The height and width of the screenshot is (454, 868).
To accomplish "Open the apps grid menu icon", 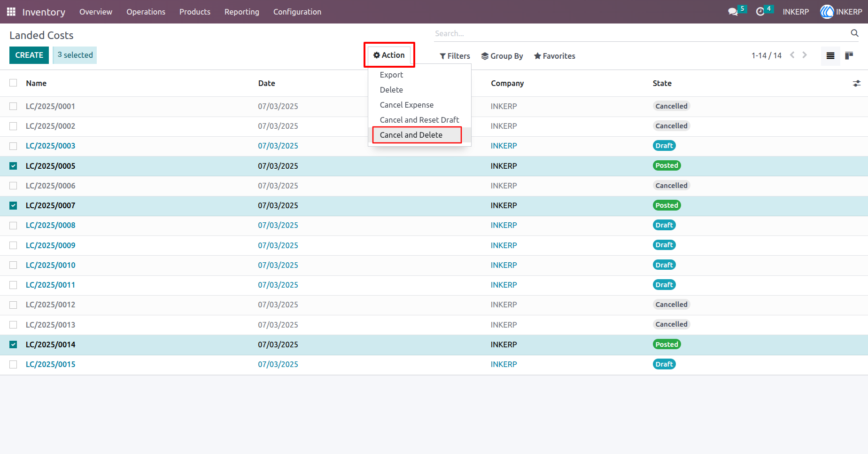I will (11, 12).
